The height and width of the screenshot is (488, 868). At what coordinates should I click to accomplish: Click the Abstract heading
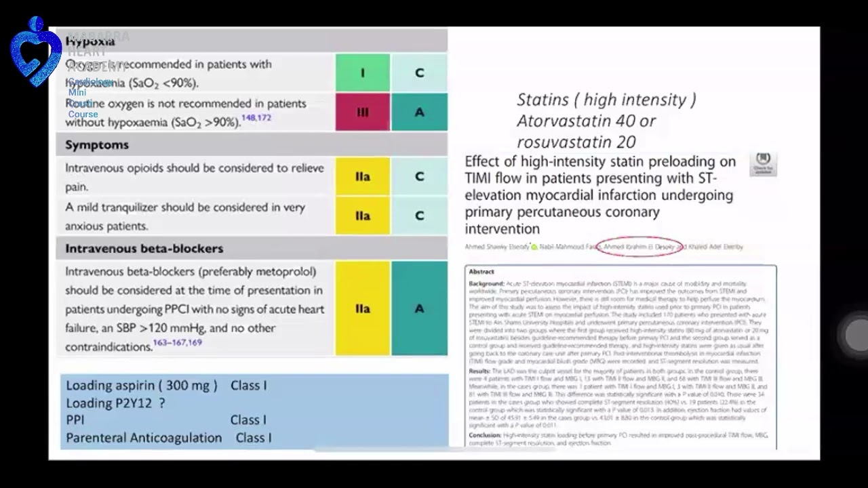pos(482,272)
